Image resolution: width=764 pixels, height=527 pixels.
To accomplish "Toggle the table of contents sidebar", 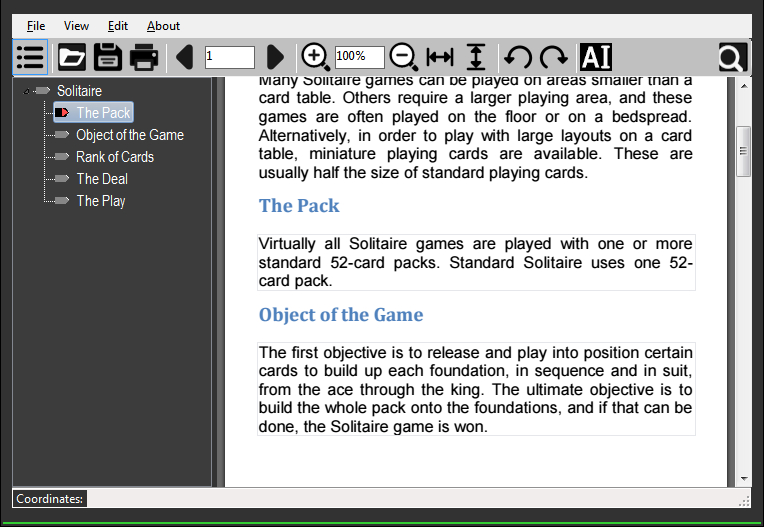I will 30,57.
